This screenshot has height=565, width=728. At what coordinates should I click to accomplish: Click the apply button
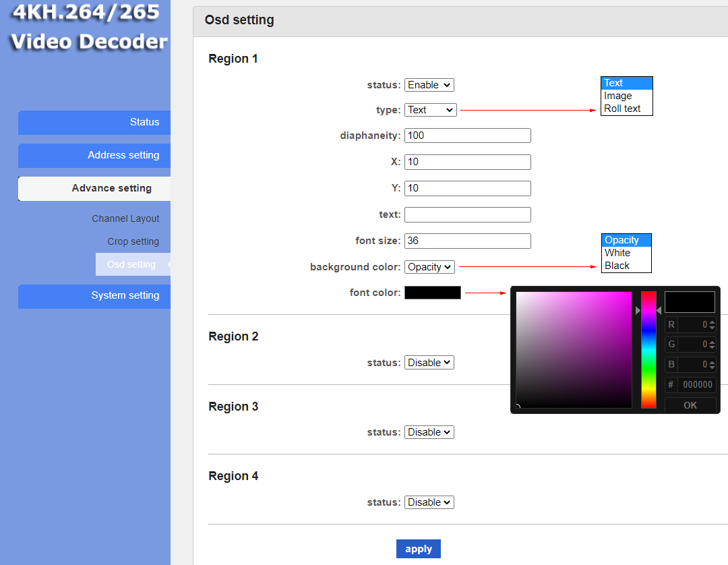(418, 549)
